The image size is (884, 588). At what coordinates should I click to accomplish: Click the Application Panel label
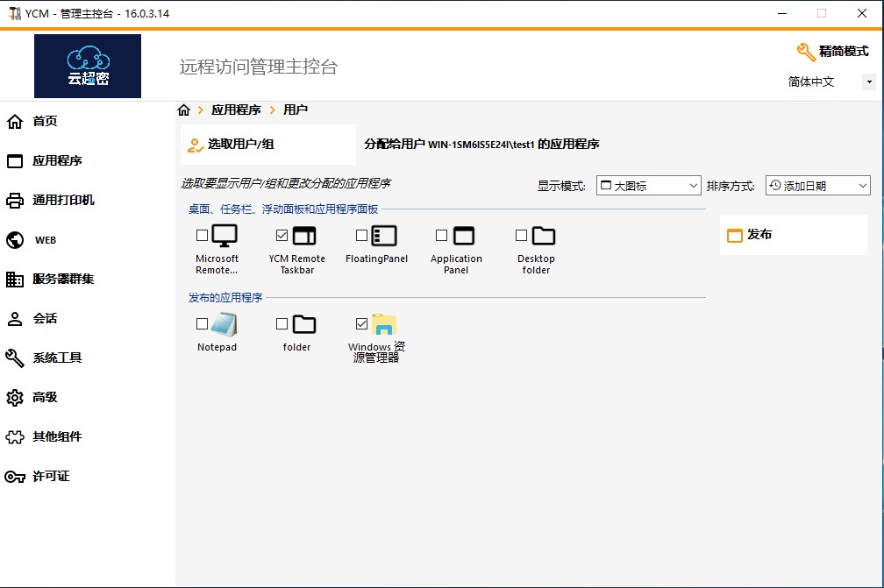456,264
